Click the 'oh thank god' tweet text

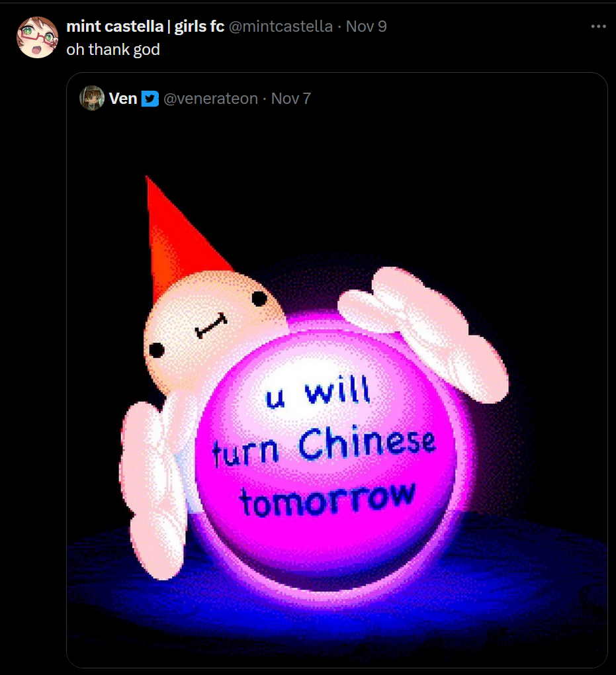113,50
